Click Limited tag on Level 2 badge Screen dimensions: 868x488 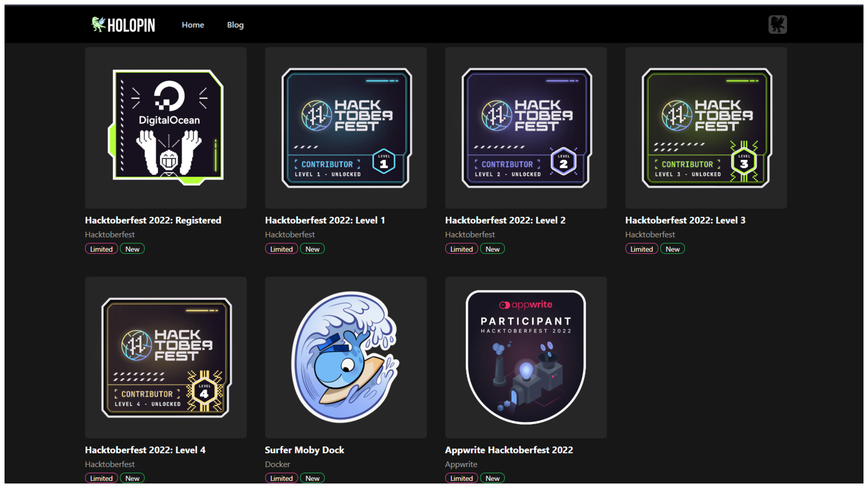point(461,249)
